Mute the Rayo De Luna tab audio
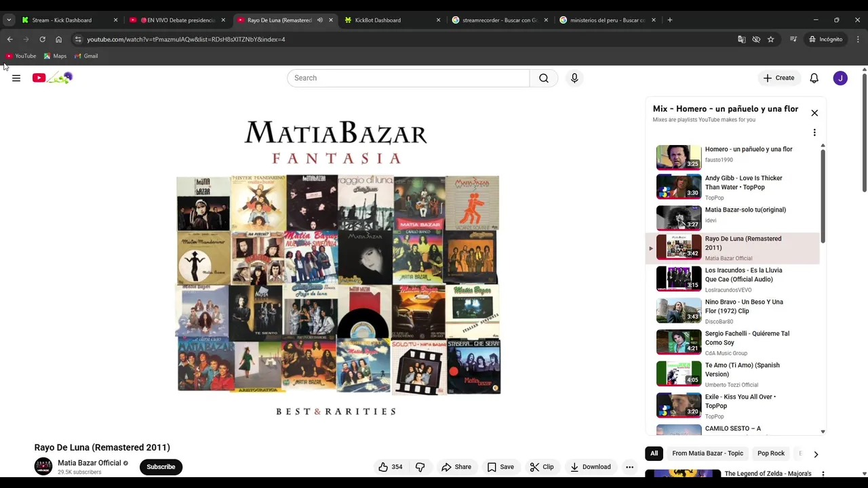 click(320, 20)
